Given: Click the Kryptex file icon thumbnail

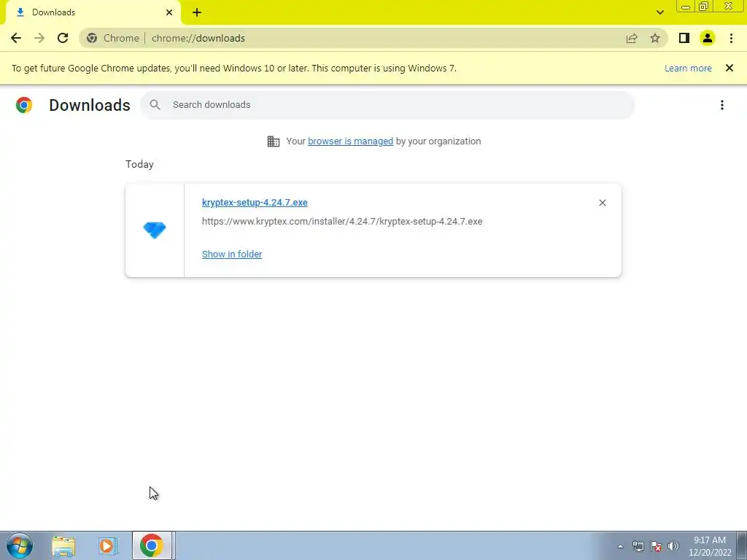Looking at the screenshot, I should (x=155, y=230).
